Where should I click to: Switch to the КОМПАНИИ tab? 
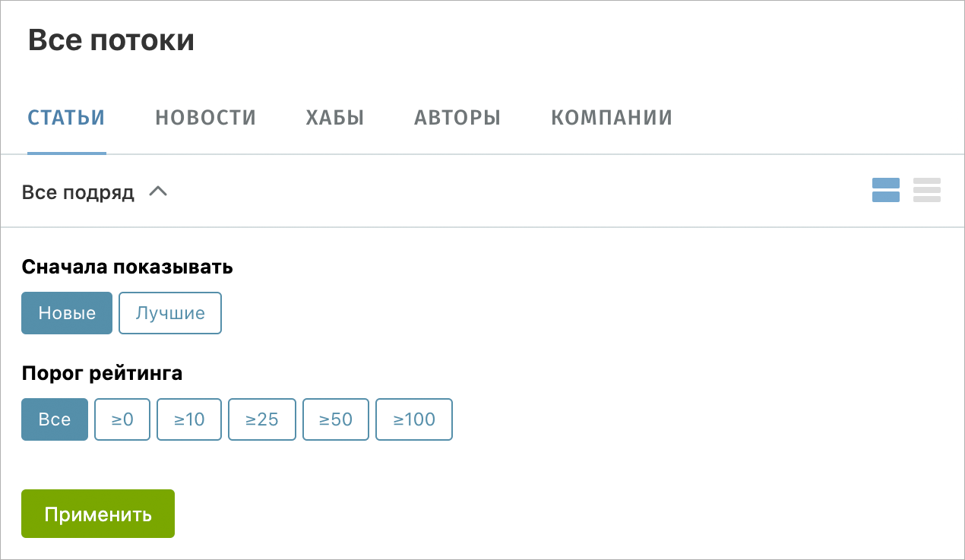pos(612,117)
